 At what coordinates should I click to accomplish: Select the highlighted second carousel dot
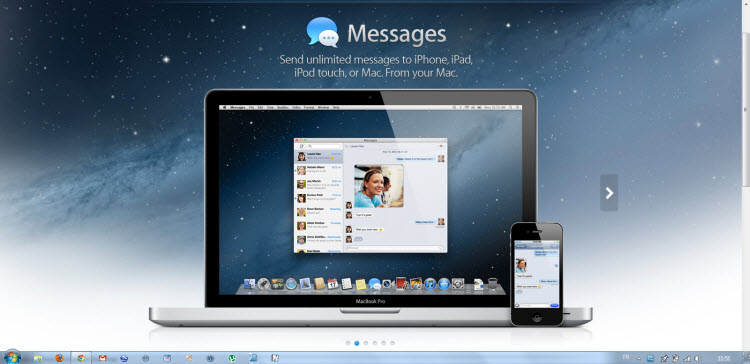coord(357,343)
